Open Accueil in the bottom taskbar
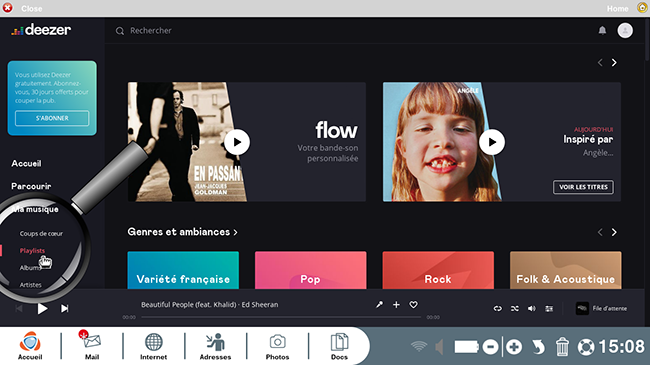This screenshot has width=650, height=365. click(x=30, y=346)
